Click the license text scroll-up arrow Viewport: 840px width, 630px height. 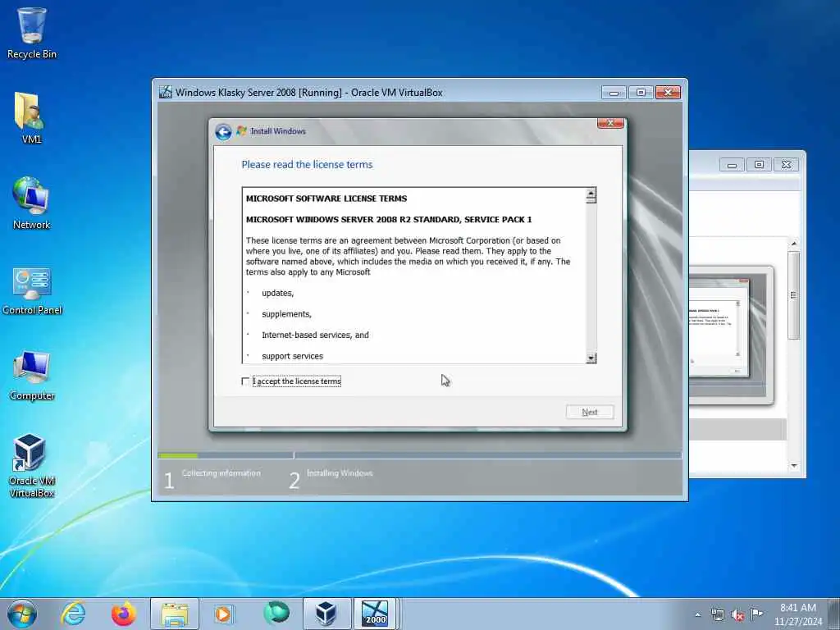[x=591, y=194]
